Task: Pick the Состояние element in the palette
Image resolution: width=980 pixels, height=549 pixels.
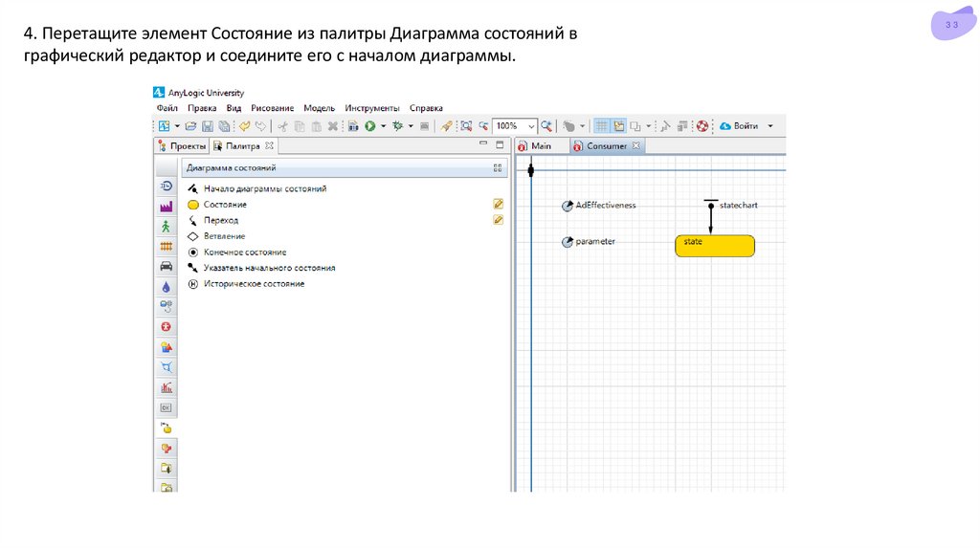Action: (225, 205)
